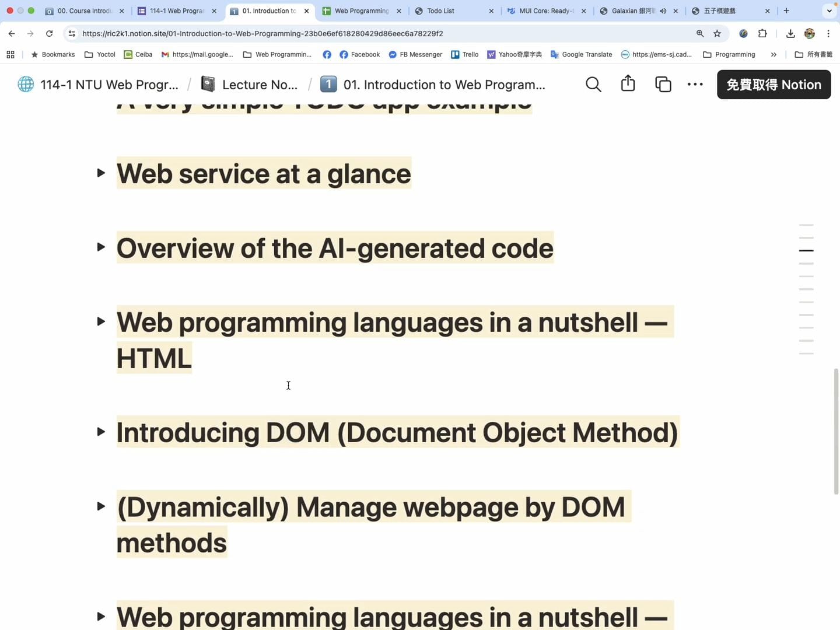The height and width of the screenshot is (630, 840).
Task: Expand the Web service at a glance toggle
Action: point(101,173)
